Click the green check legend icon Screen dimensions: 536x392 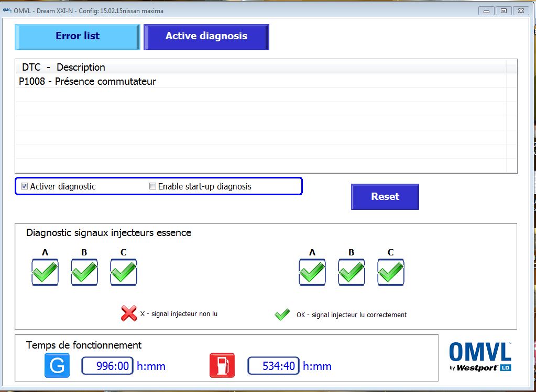tap(282, 315)
